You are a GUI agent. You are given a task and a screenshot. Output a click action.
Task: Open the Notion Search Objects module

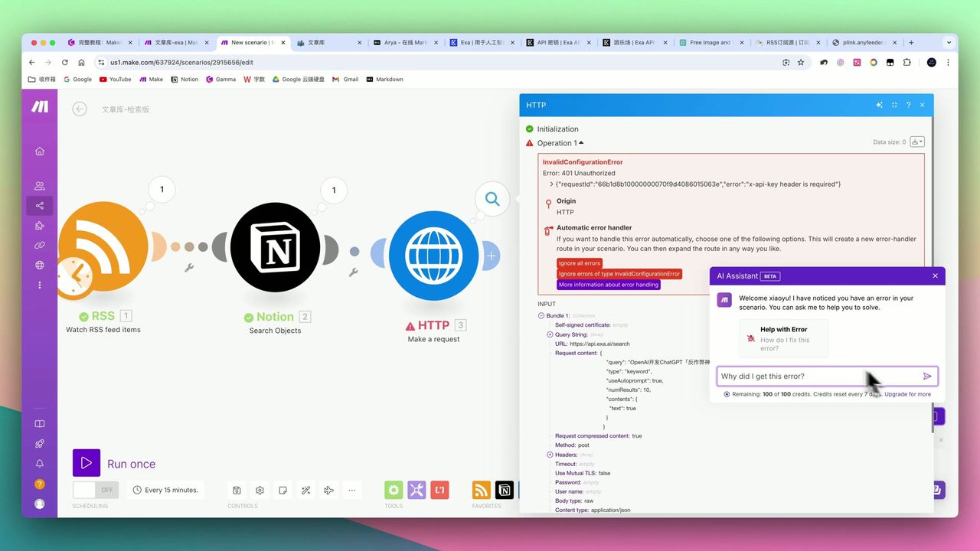click(275, 247)
